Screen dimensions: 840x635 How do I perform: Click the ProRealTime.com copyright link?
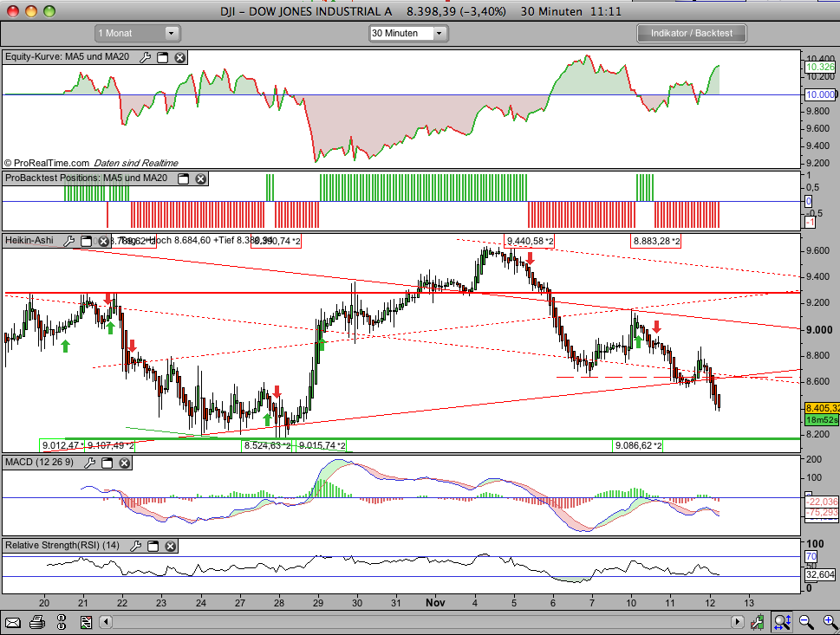point(47,164)
